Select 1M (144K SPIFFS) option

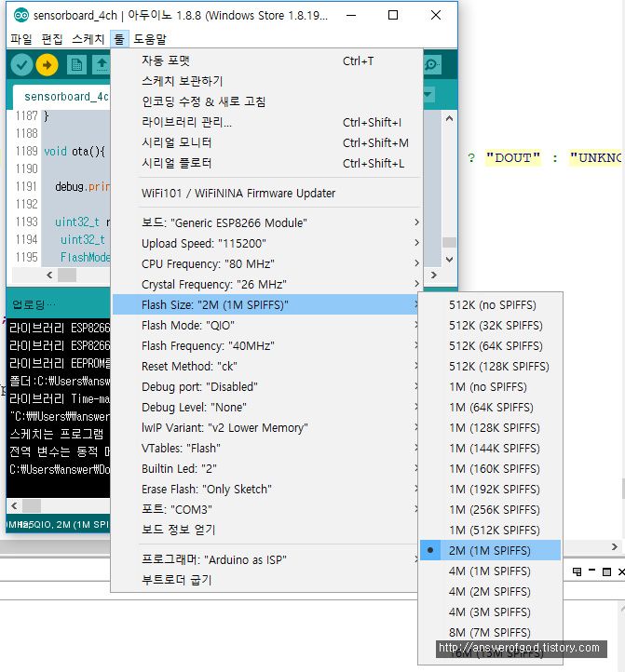click(490, 449)
